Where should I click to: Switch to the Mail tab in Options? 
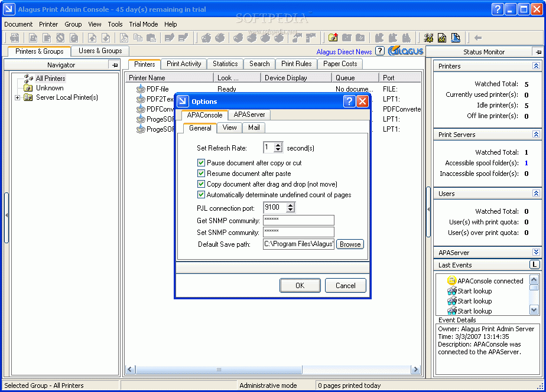[x=254, y=128]
